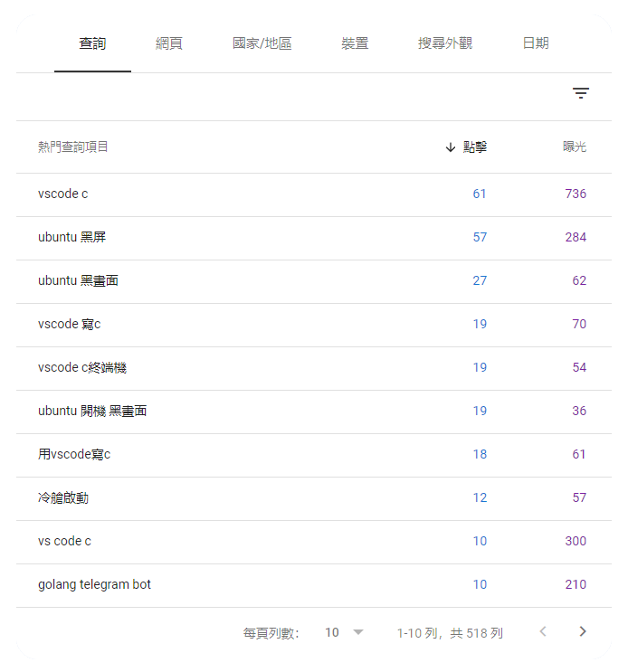The image size is (628, 672).
Task: Go to next page of results
Action: coord(582,631)
